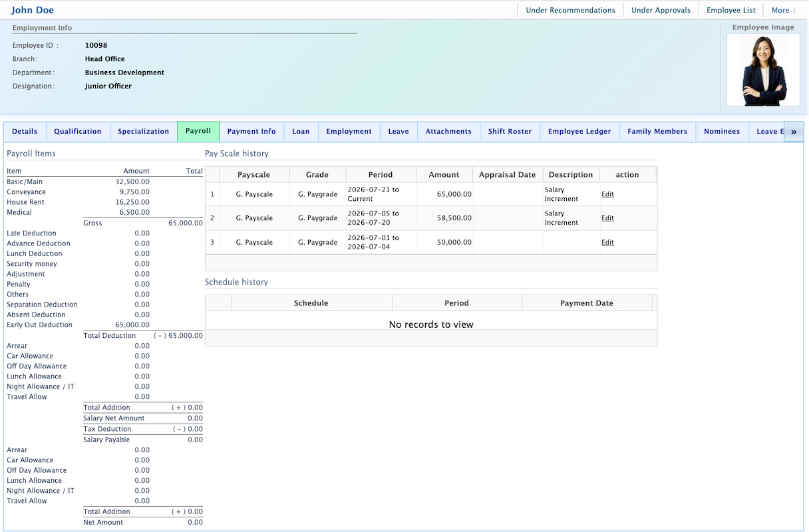Click the employee photo thumbnail

pyautogui.click(x=763, y=70)
